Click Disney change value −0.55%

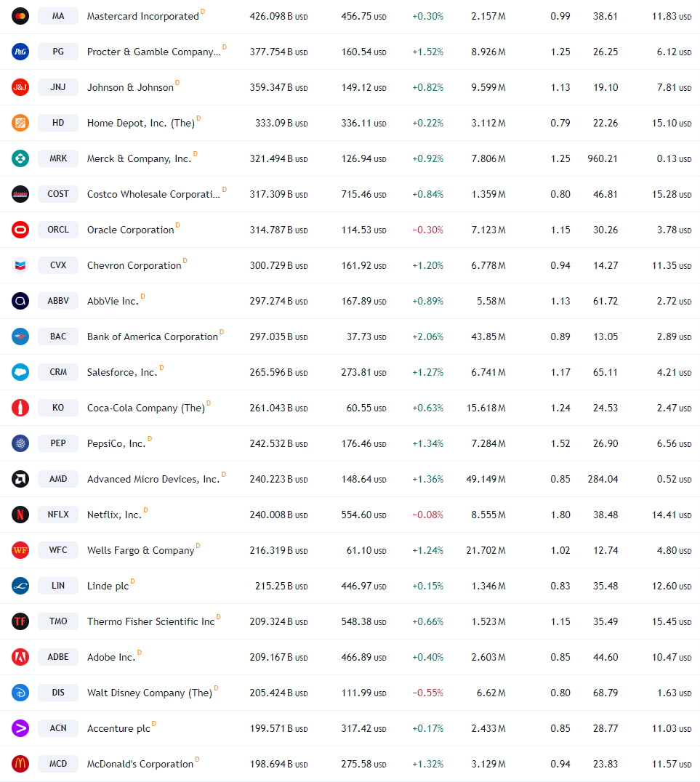click(427, 693)
